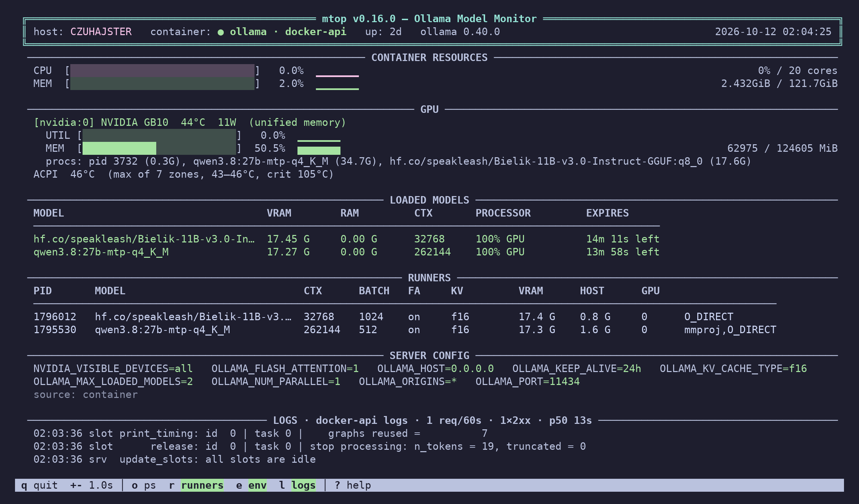
Task: Click OLLAMA_KV_CACHE_TYPE=f16 setting
Action: 733,369
